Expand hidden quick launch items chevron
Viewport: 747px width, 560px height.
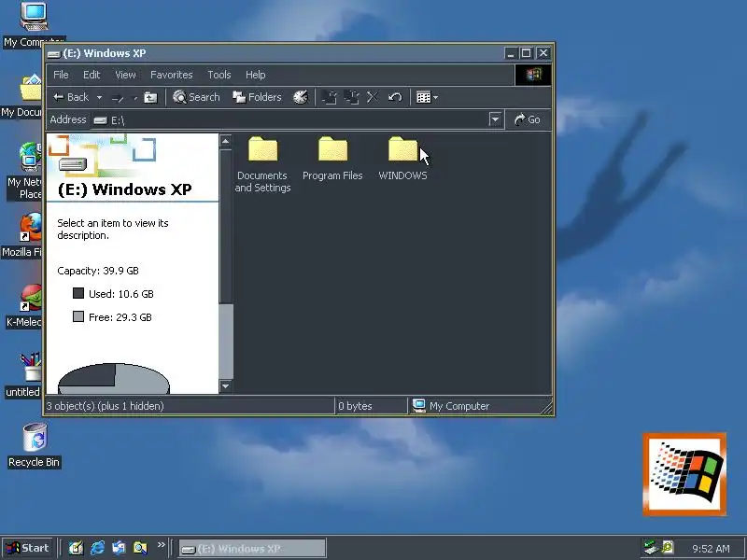161,544
